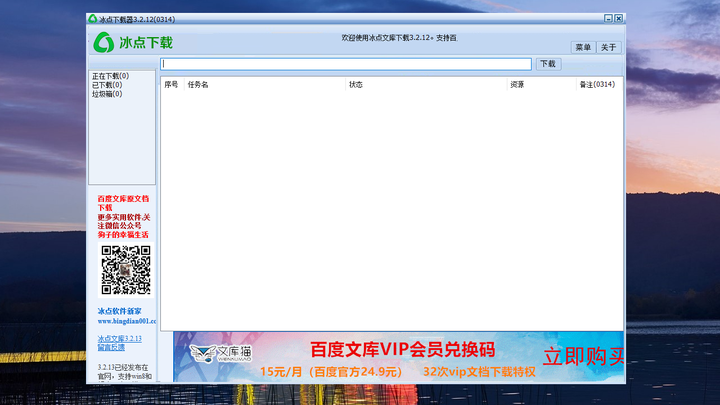Select 正在下载(0) in the sidebar

[110, 76]
